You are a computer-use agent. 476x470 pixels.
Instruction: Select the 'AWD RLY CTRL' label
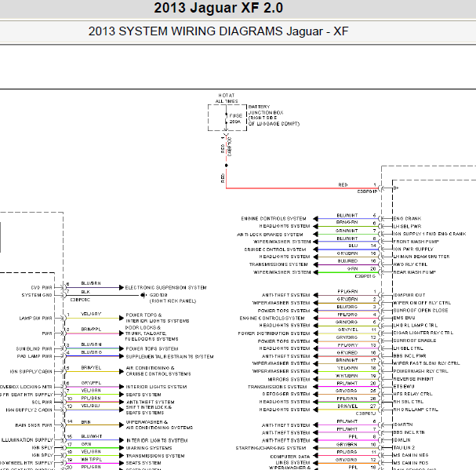(x=410, y=264)
